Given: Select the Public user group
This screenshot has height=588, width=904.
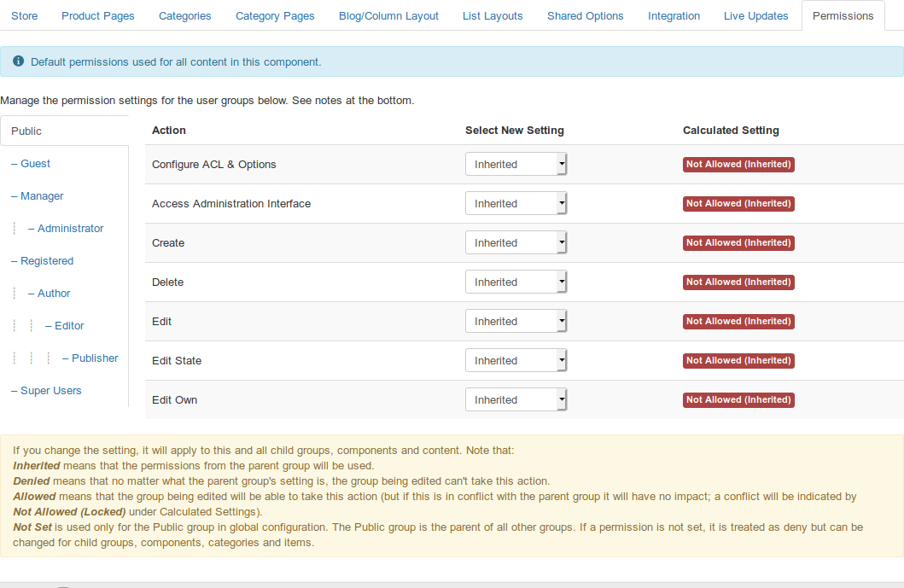Looking at the screenshot, I should (26, 131).
